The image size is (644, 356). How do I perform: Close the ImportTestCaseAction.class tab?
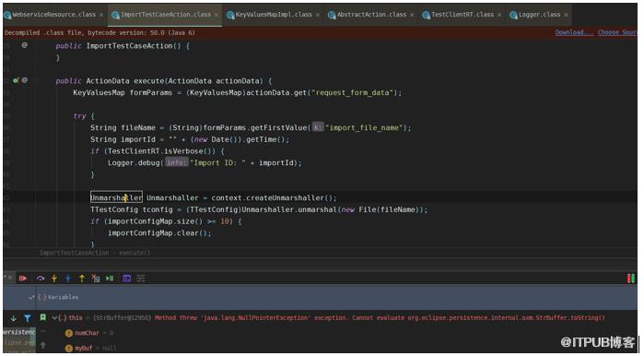pyautogui.click(x=217, y=15)
